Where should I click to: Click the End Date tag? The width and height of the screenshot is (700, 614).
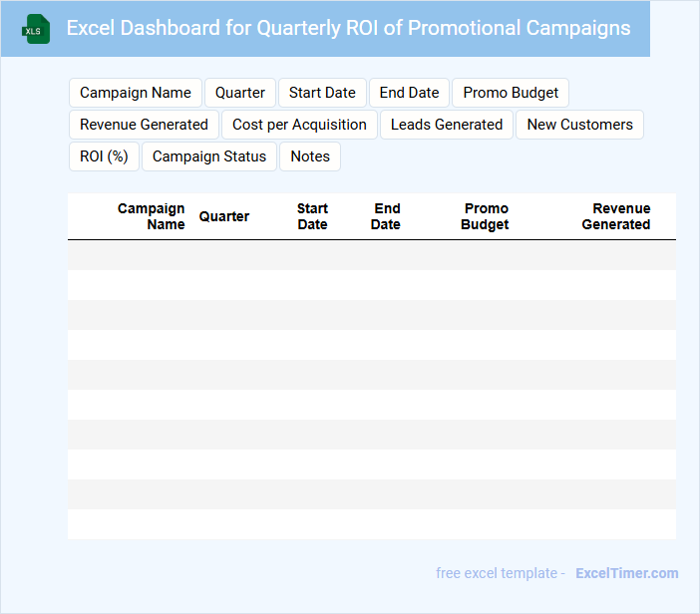click(x=409, y=93)
